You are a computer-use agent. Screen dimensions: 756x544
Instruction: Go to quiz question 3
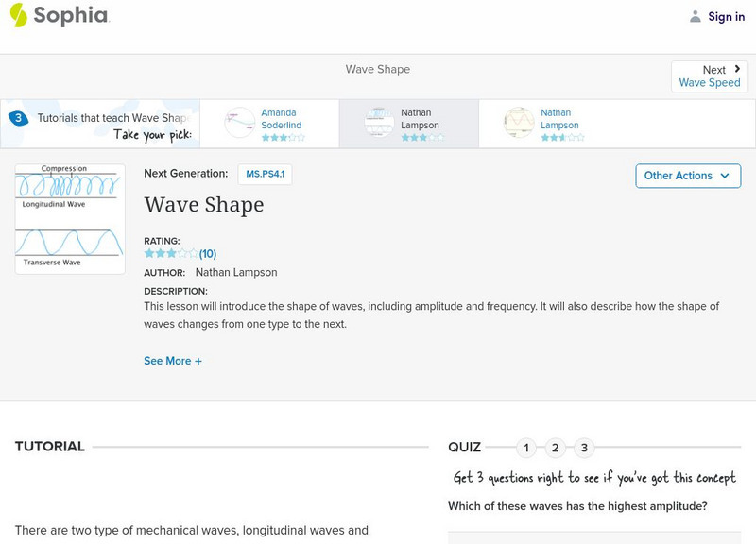(x=584, y=448)
